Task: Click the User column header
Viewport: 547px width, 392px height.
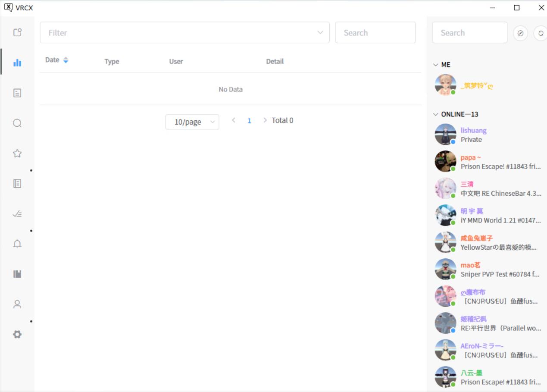Action: 176,62
